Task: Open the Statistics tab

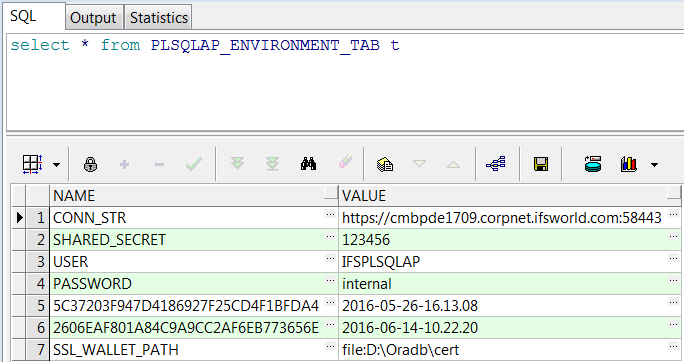Action: (x=159, y=17)
